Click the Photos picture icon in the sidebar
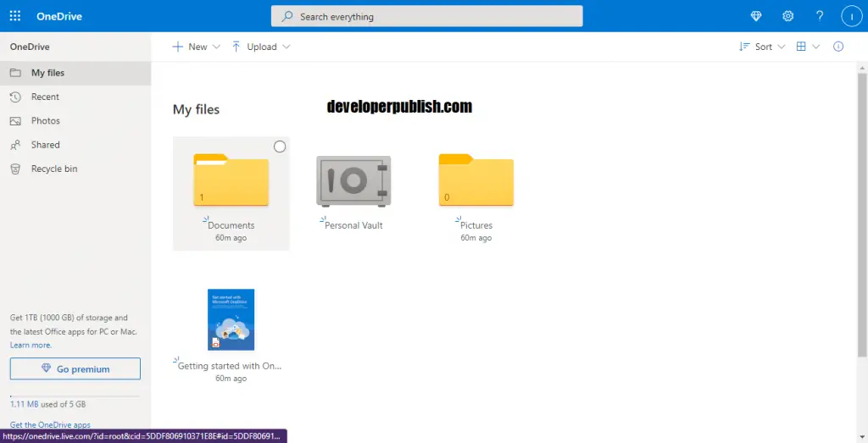The height and width of the screenshot is (443, 868). coord(15,120)
